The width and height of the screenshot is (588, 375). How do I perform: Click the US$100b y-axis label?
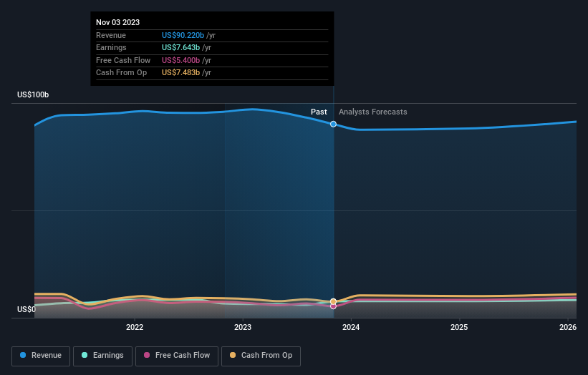33,94
